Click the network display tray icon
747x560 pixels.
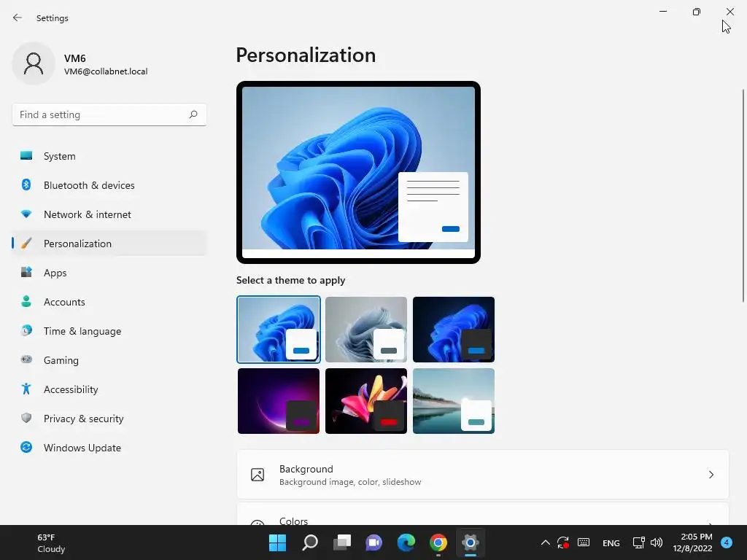[x=638, y=542]
